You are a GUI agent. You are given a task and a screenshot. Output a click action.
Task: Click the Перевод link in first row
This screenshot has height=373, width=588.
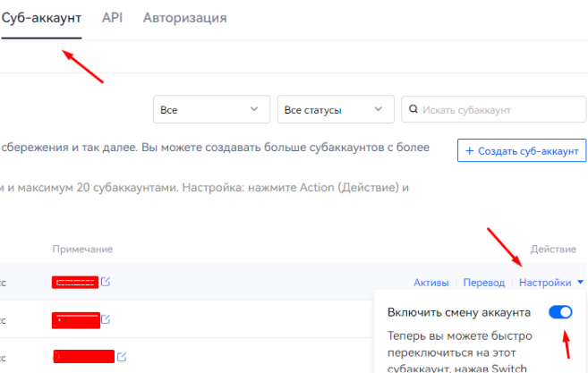click(x=483, y=283)
